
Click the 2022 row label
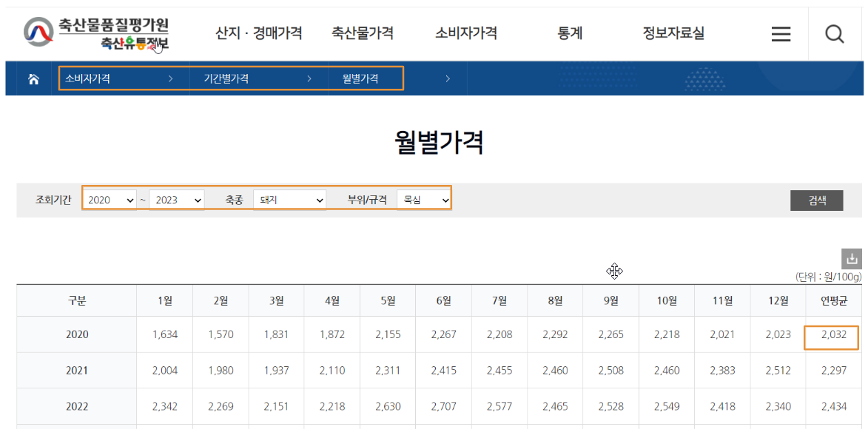[77, 406]
